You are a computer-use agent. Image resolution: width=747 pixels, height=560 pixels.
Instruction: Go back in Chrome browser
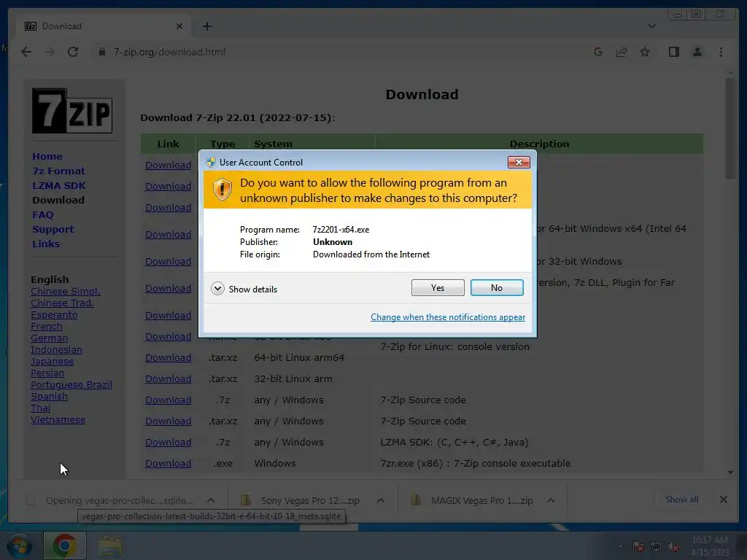pyautogui.click(x=26, y=52)
